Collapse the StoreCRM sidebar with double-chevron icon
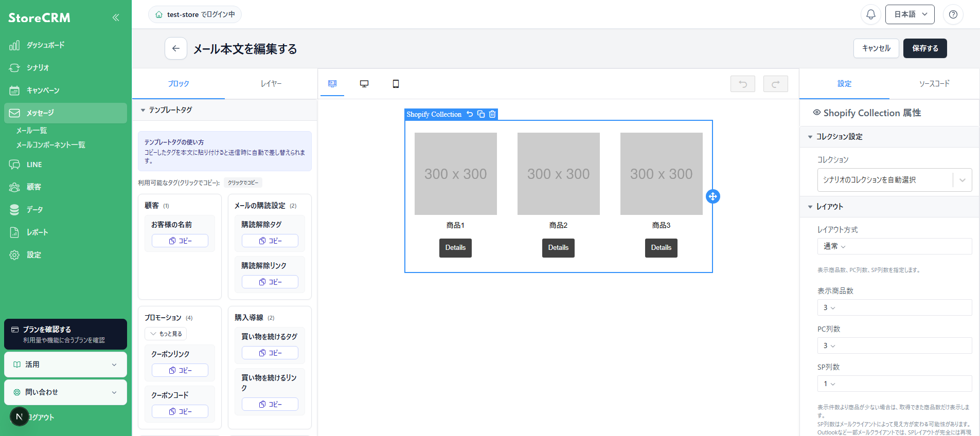Image resolution: width=980 pixels, height=436 pixels. point(116,17)
